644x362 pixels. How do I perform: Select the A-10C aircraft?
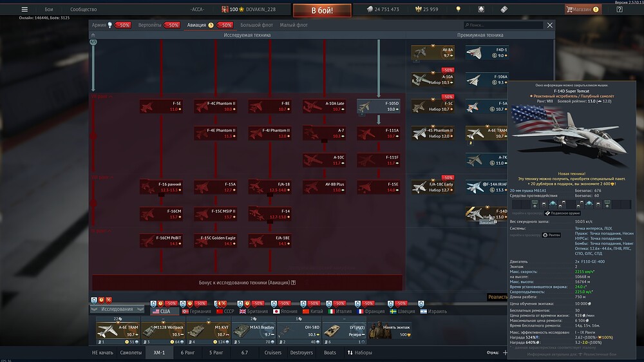324,160
